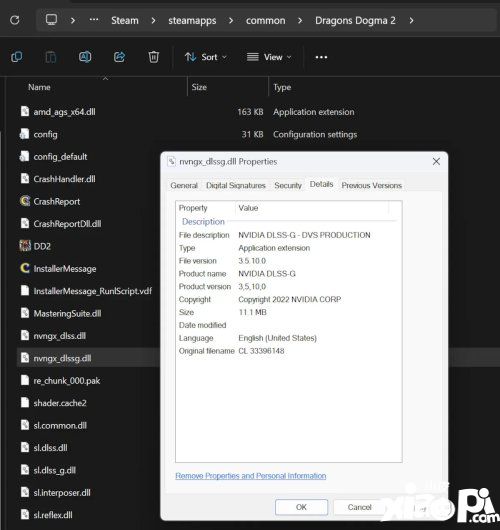Open the Sort dropdown menu
This screenshot has height=530, width=500.
click(206, 57)
